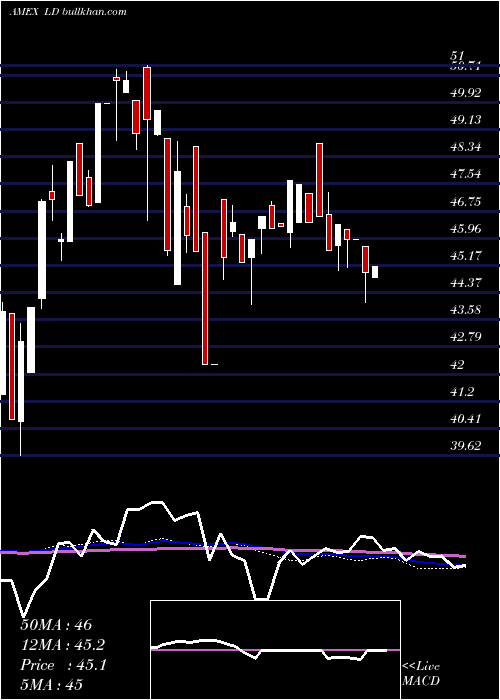500x700 pixels.
Task: Select the 49.13 price axis label
Action: point(466,120)
